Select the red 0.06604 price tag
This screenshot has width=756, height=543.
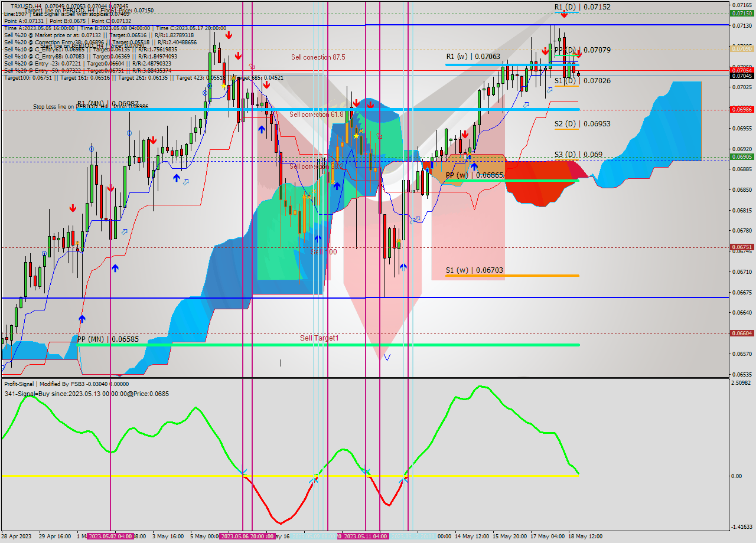click(741, 333)
